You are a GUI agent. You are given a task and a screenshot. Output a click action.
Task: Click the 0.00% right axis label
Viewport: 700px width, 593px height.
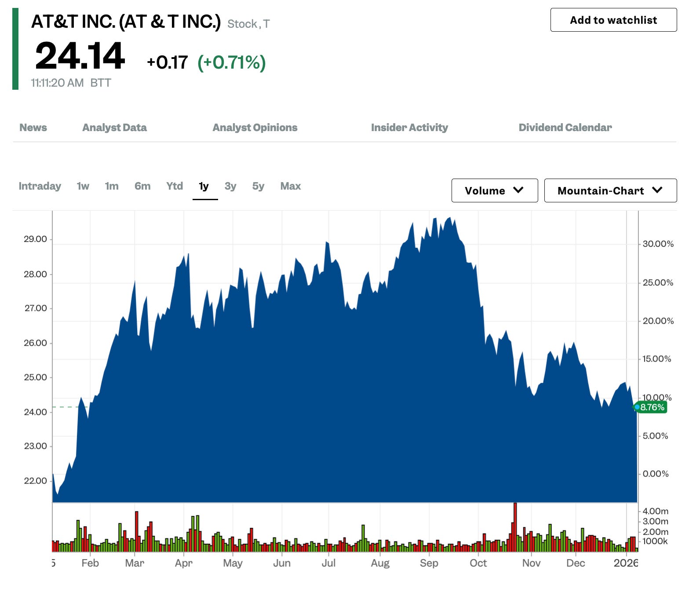click(655, 474)
